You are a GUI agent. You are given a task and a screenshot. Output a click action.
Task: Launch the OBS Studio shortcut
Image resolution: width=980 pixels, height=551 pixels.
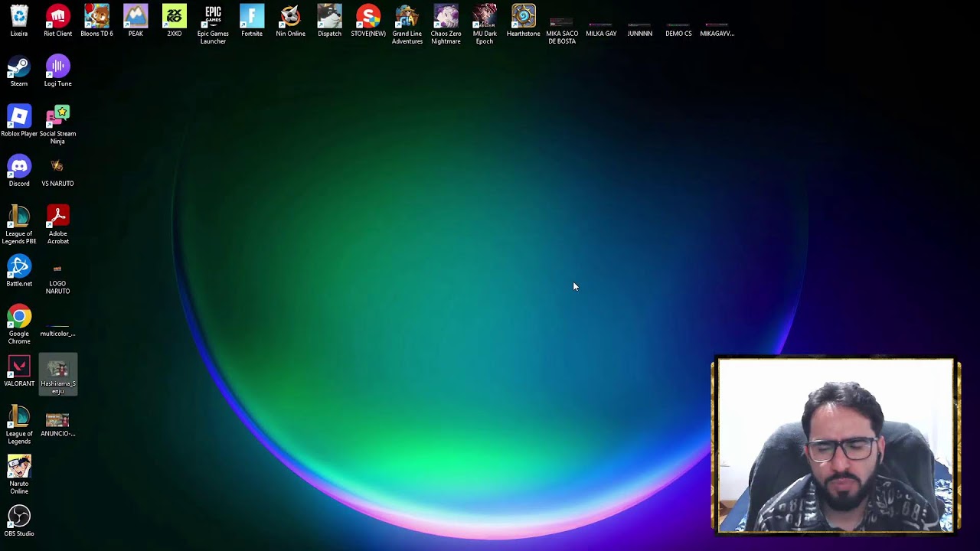[19, 520]
